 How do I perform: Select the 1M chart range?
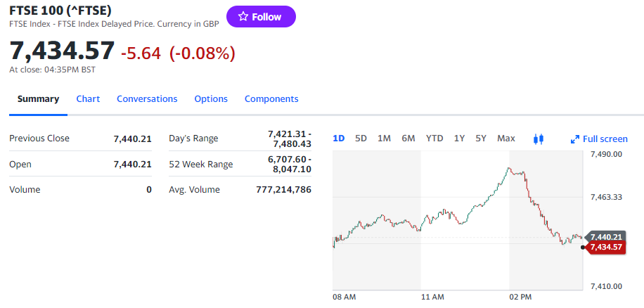click(384, 139)
